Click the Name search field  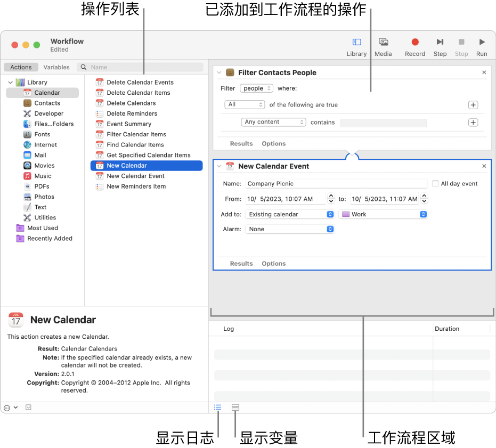click(x=140, y=67)
